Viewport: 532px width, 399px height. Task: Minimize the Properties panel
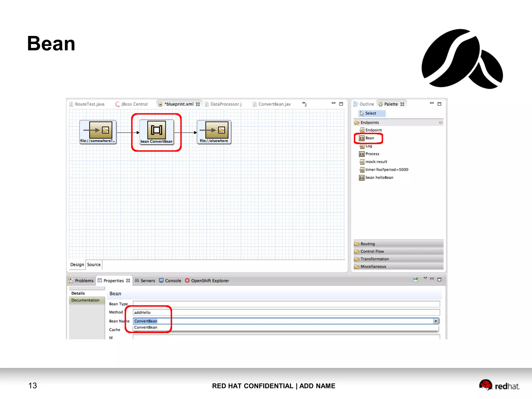click(x=432, y=278)
